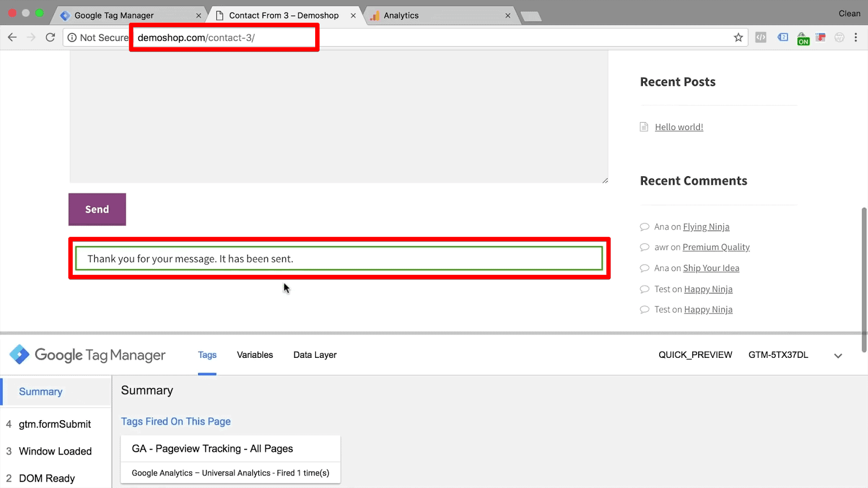
Task: Select the gtm.formSubmit event in Summary
Action: pos(54,424)
